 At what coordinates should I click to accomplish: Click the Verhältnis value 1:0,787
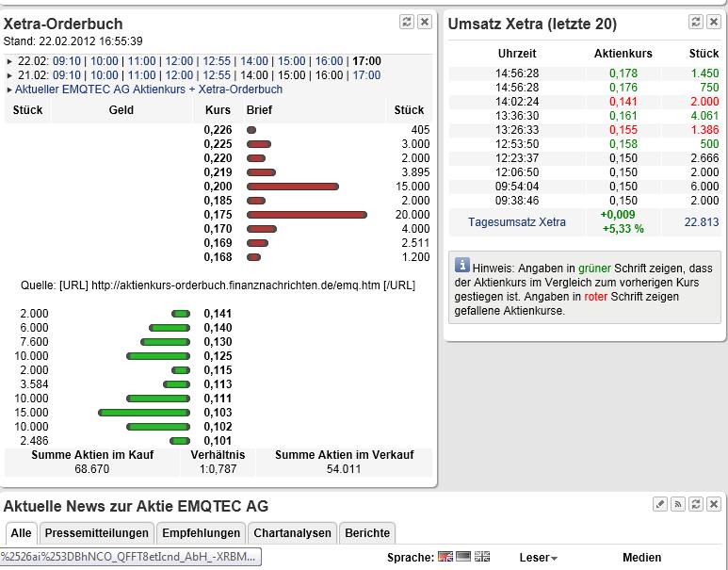coord(218,469)
